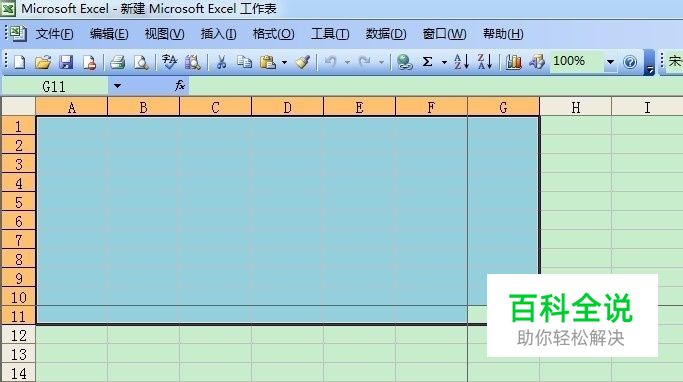Open the Chart Wizard icon

click(514, 62)
